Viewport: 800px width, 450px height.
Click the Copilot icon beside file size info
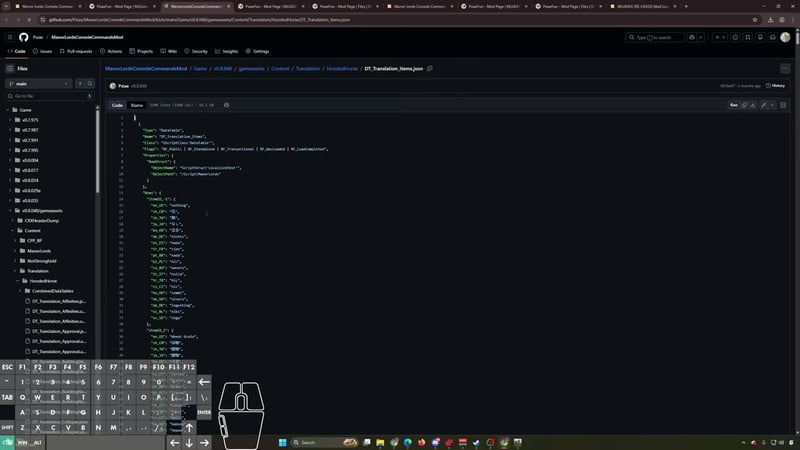[227, 105]
